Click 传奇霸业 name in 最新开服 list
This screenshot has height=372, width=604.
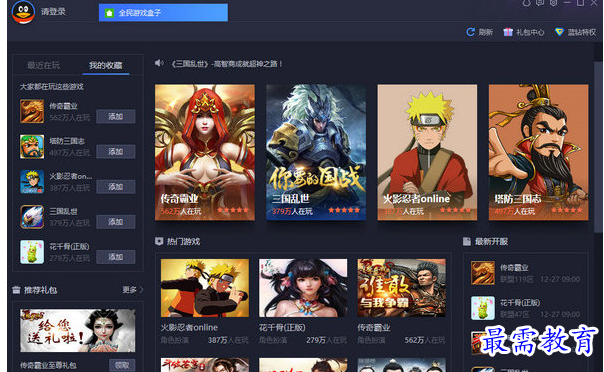[x=514, y=268]
